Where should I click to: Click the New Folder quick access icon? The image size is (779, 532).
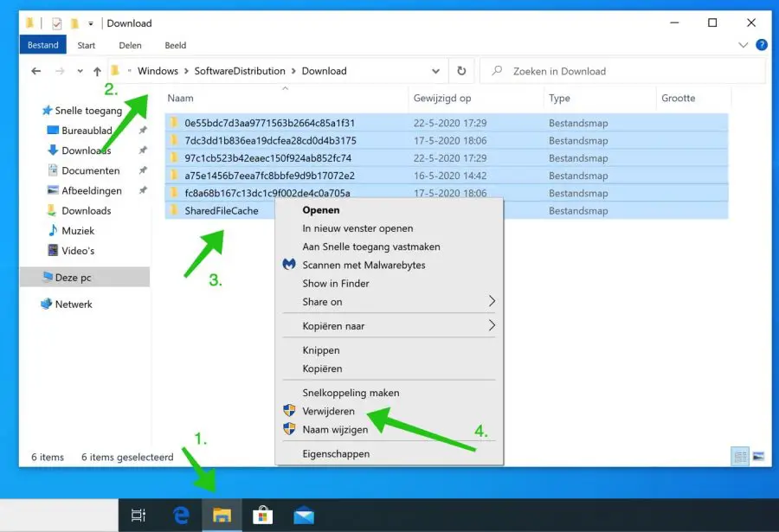74,23
